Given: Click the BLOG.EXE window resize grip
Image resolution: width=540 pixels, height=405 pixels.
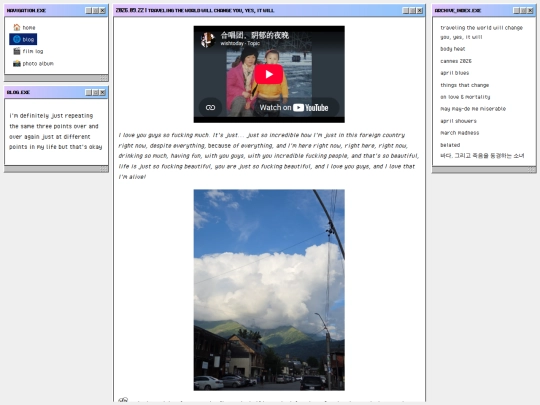Looking at the screenshot, I should pos(104,169).
